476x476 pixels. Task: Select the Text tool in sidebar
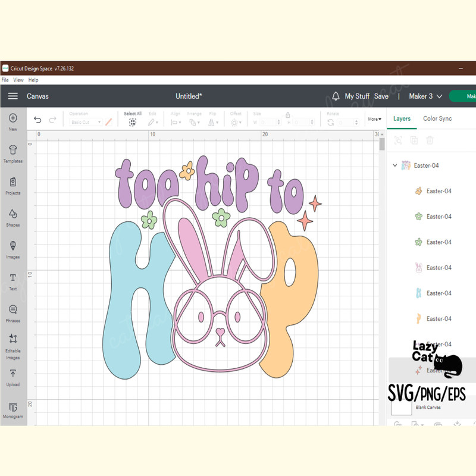pyautogui.click(x=12, y=281)
